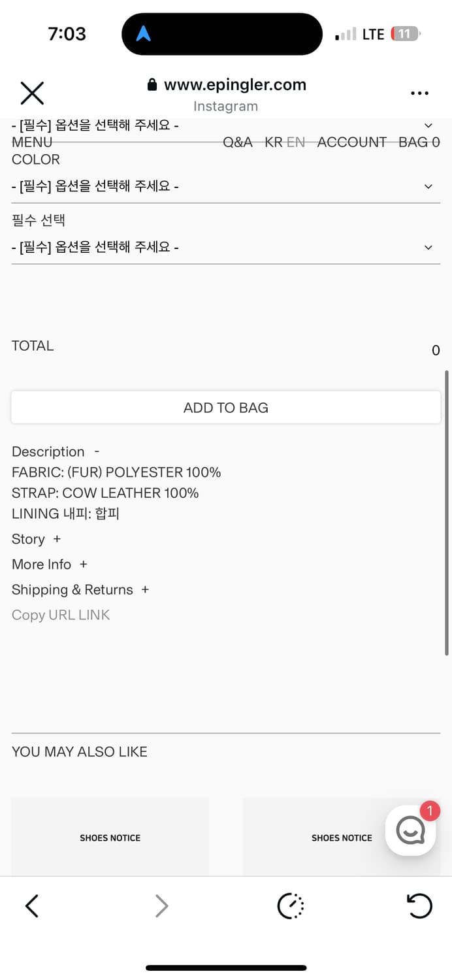Tap the blue location arrow indicator
Screen dimensions: 452x980
point(143,34)
